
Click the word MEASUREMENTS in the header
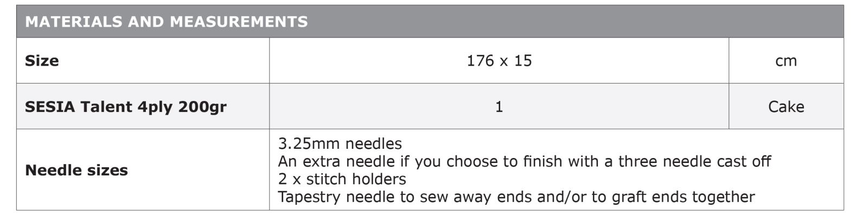point(239,22)
